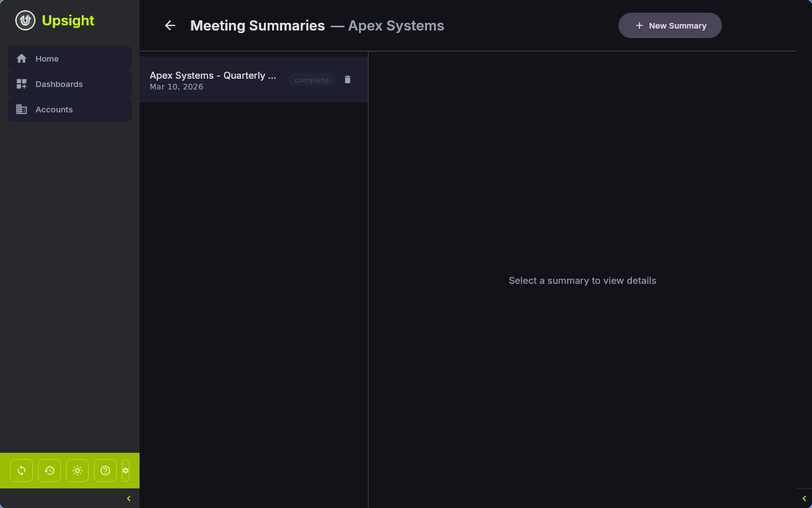The image size is (812, 508).
Task: Expand the New Summary button menu
Action: 670,25
